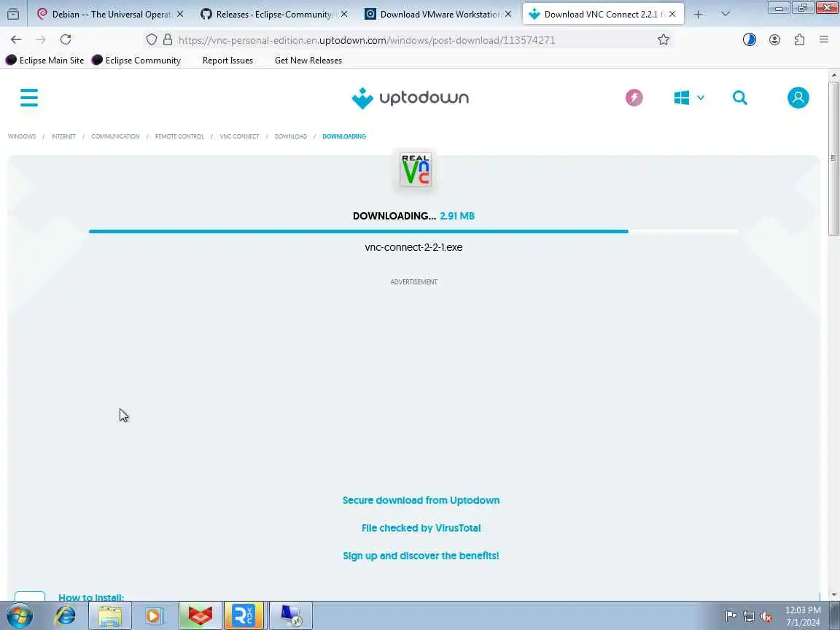Open Firefox View tab button

click(13, 15)
